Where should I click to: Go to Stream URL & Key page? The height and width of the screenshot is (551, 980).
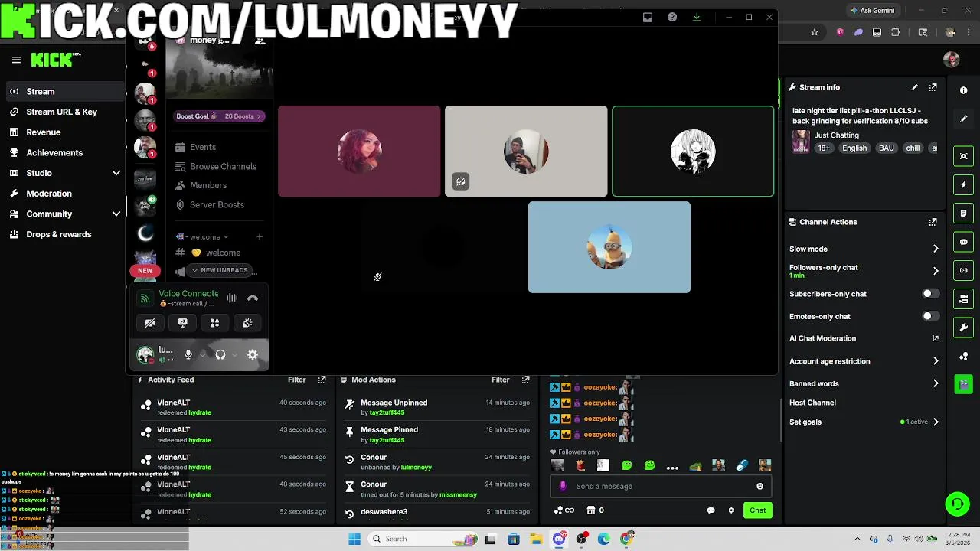63,112
